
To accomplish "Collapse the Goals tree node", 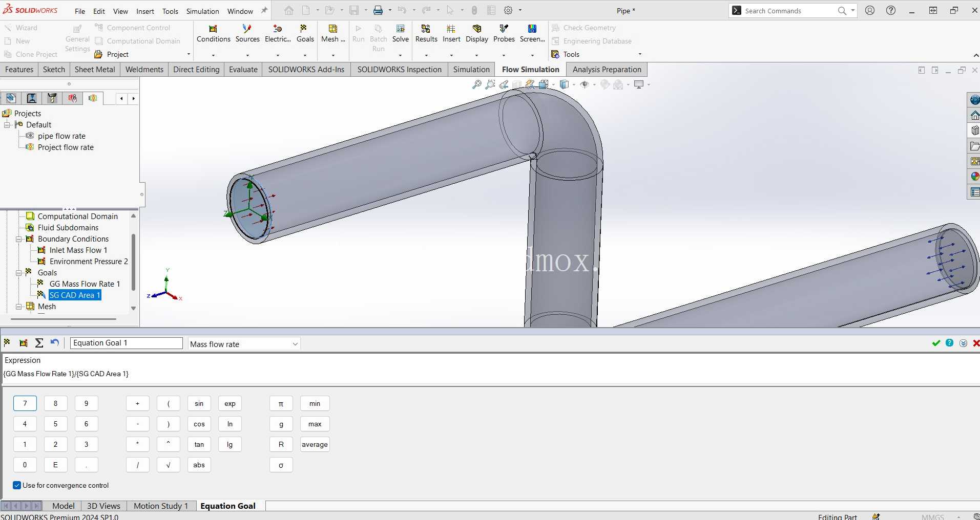I will pos(19,273).
